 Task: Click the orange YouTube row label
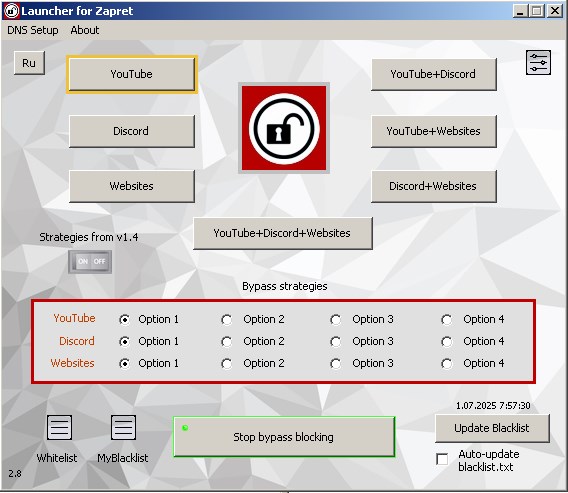[75, 318]
